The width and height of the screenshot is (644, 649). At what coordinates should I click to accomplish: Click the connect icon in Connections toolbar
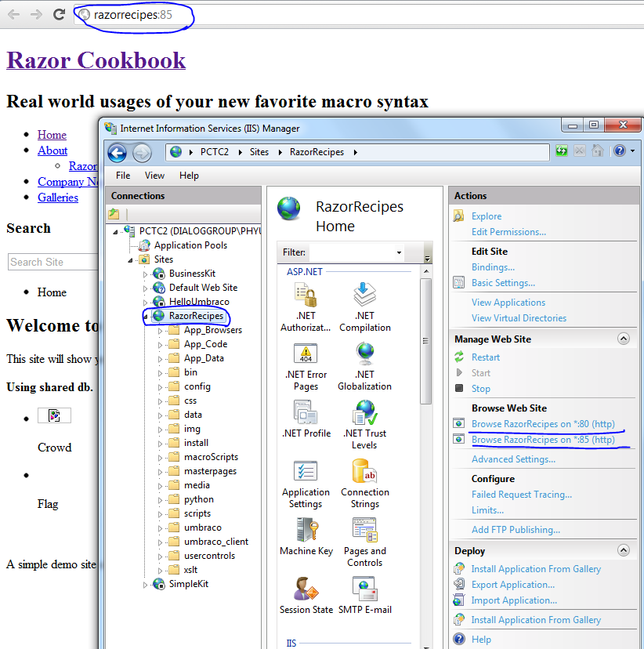point(114,214)
